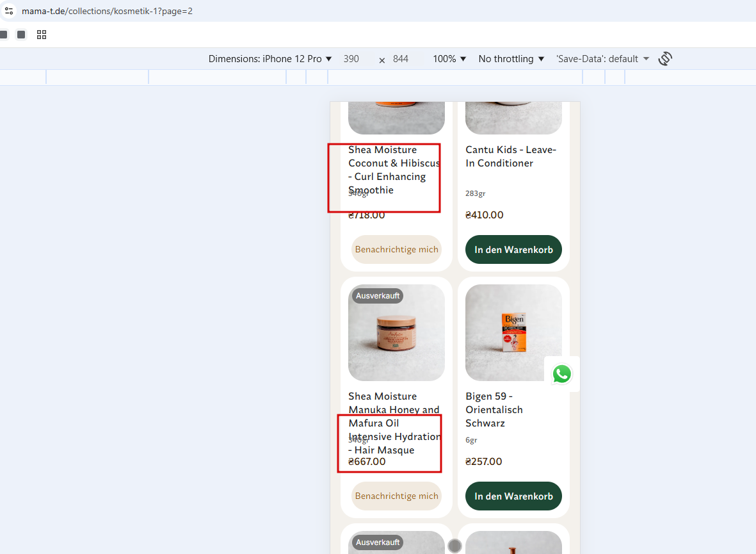Click the 6gr weight label
The width and height of the screenshot is (756, 554).
point(471,440)
